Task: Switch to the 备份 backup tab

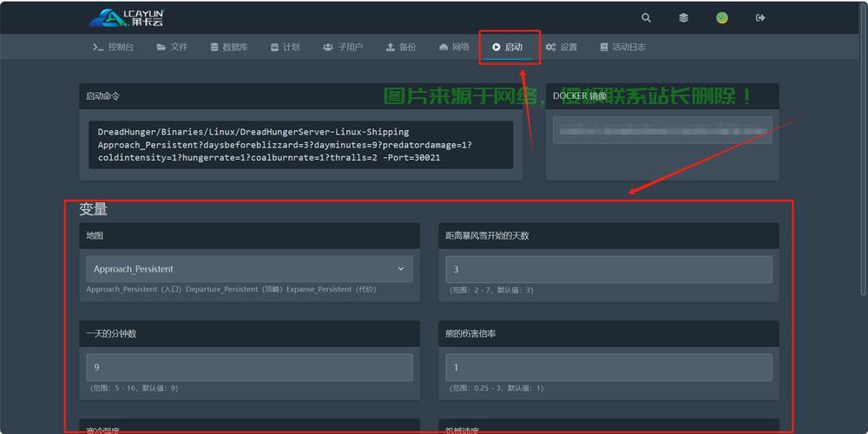Action: [x=401, y=47]
